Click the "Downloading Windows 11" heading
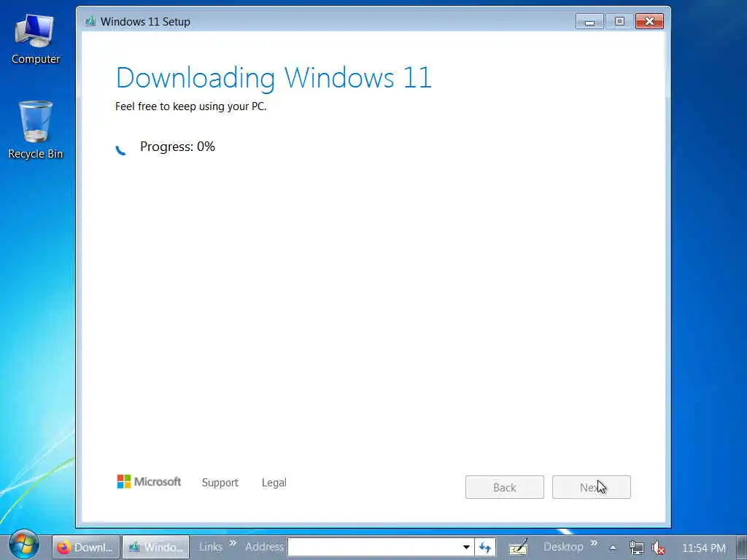This screenshot has height=560, width=747. [x=274, y=77]
